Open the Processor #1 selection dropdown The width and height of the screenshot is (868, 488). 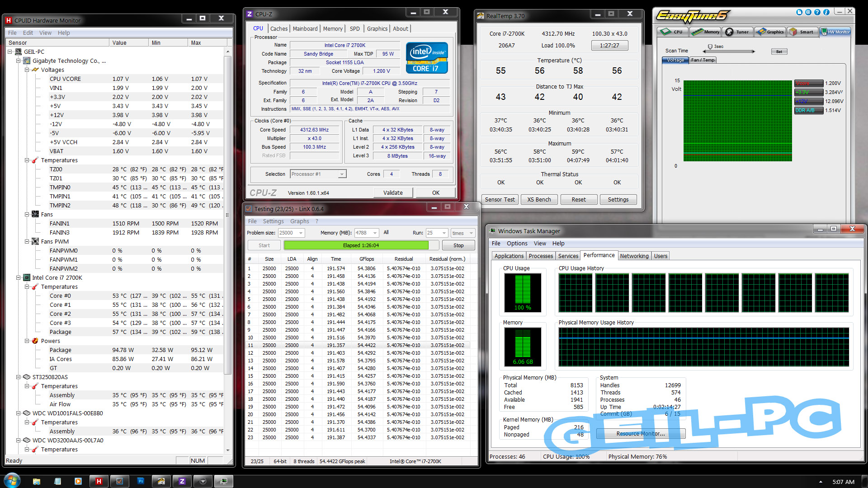coord(342,174)
